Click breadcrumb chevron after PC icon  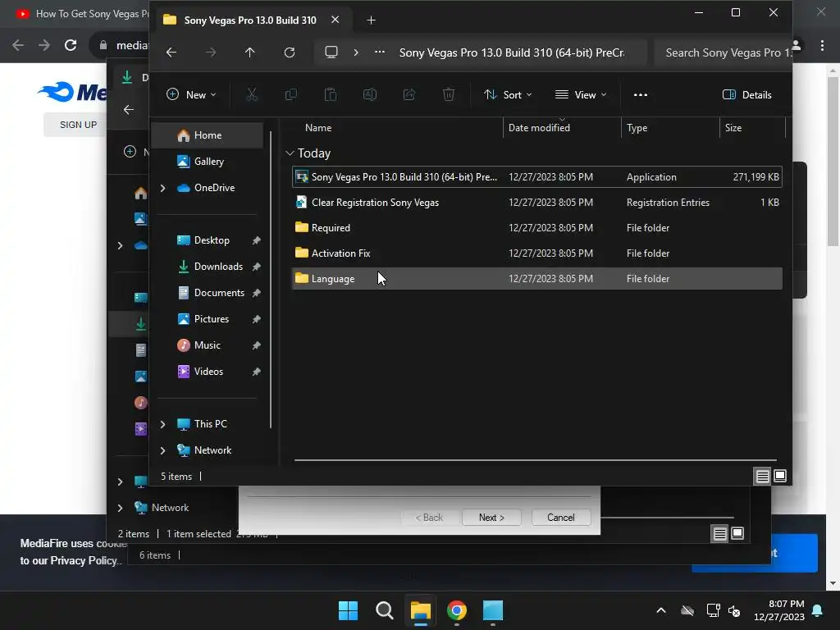click(356, 52)
